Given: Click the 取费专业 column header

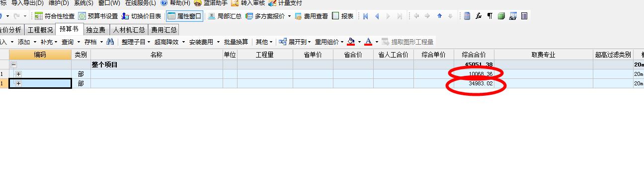Looking at the screenshot, I should [x=543, y=55].
